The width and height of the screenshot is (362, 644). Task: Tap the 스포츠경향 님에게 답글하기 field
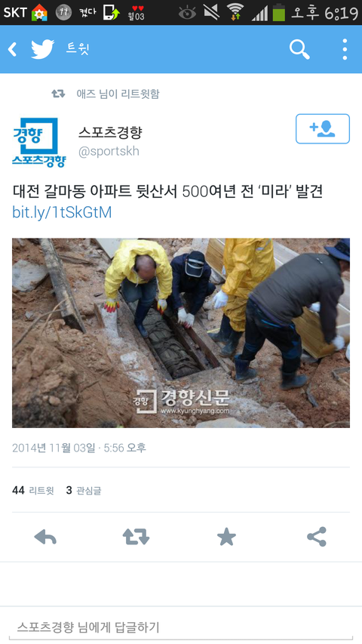[x=181, y=627]
